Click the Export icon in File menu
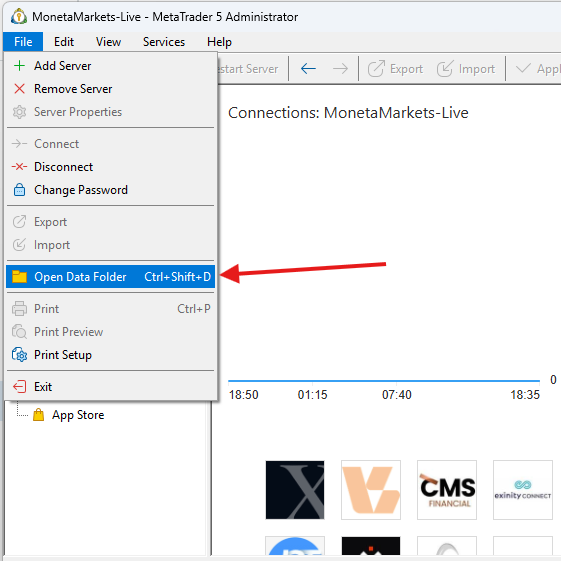Image resolution: width=561 pixels, height=561 pixels. 19,222
